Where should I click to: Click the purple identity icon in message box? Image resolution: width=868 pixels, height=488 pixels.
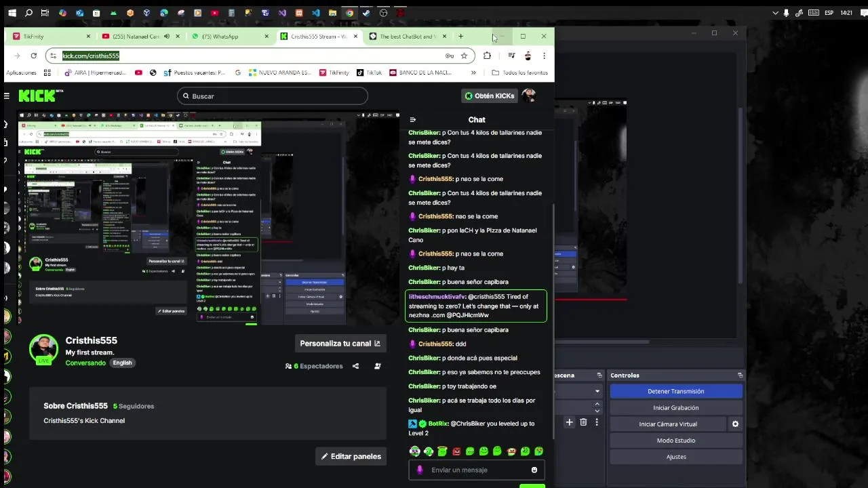click(x=420, y=470)
